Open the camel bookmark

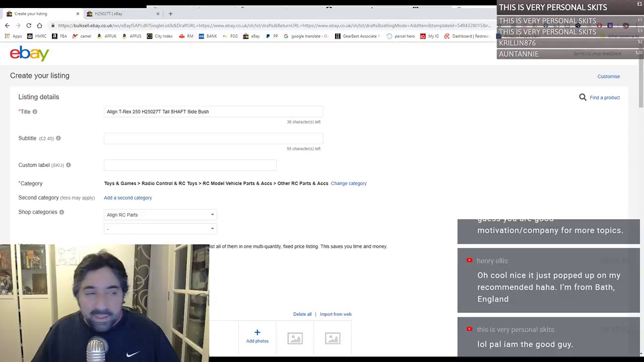82,36
